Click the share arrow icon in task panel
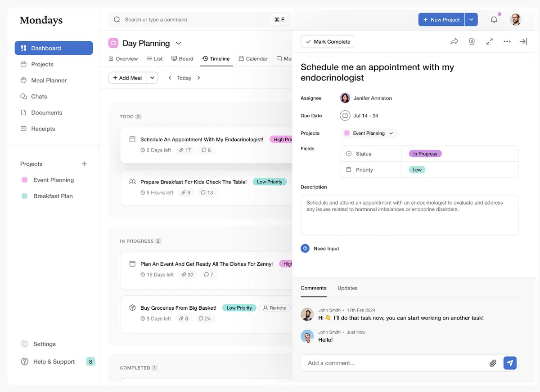 click(x=454, y=41)
